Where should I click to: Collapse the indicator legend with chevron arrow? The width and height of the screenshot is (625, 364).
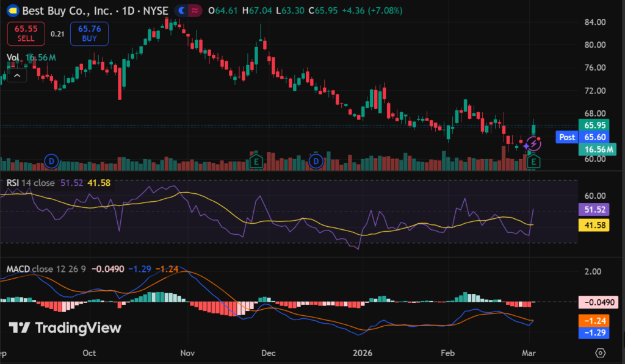[17, 76]
